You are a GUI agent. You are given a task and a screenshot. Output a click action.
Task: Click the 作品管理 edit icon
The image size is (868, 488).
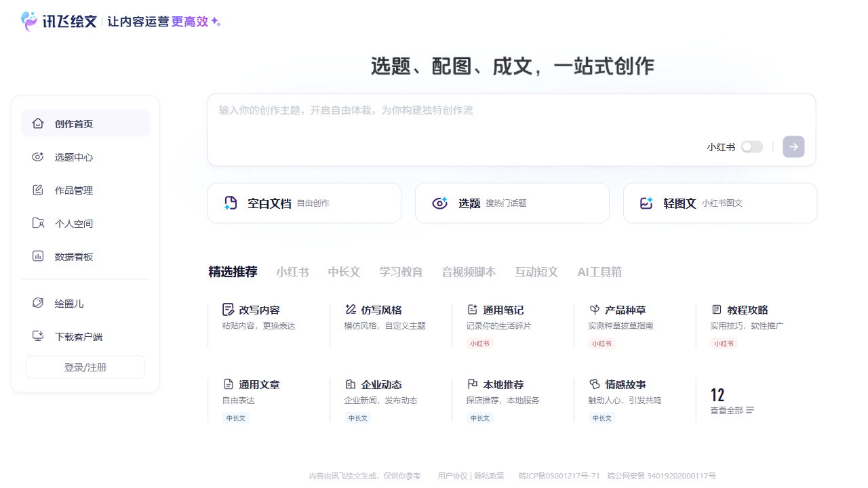point(38,190)
